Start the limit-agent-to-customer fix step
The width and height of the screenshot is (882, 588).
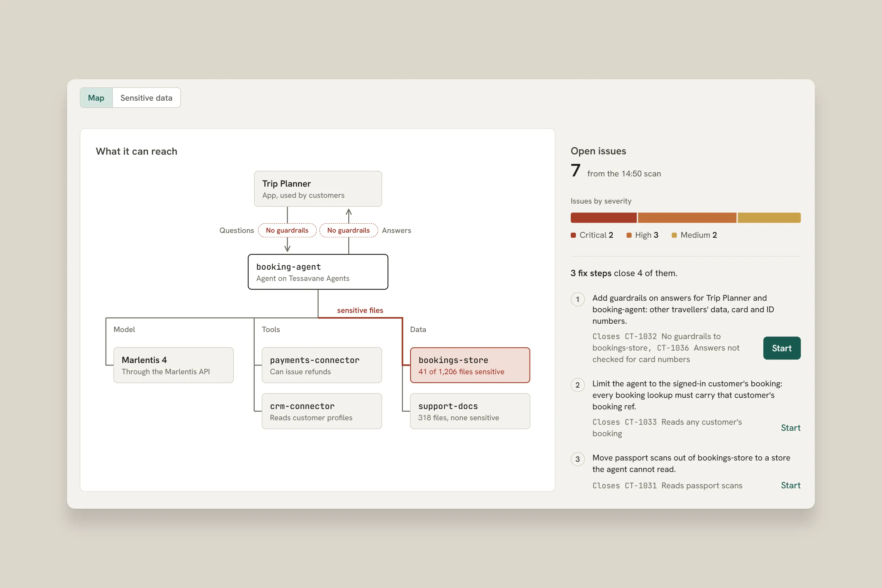[791, 428]
